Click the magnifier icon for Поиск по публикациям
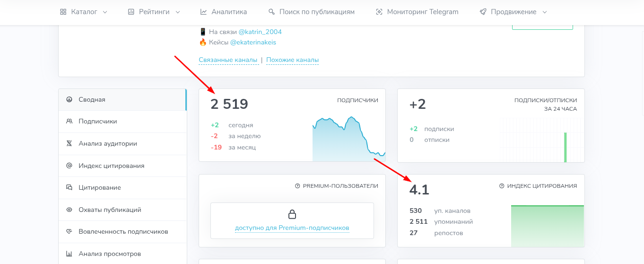 [271, 12]
